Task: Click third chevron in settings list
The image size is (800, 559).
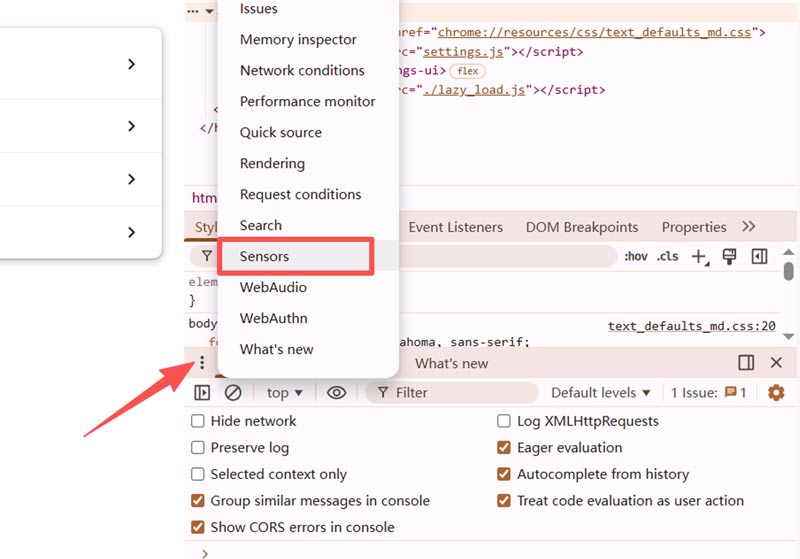Action: point(131,179)
